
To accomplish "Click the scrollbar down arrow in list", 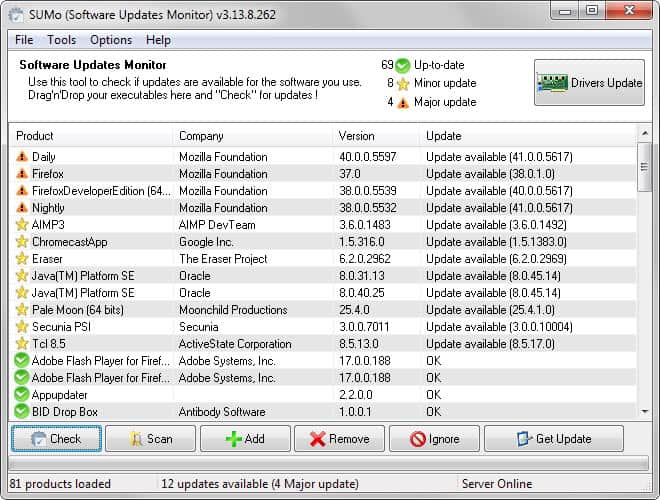I will [x=645, y=411].
